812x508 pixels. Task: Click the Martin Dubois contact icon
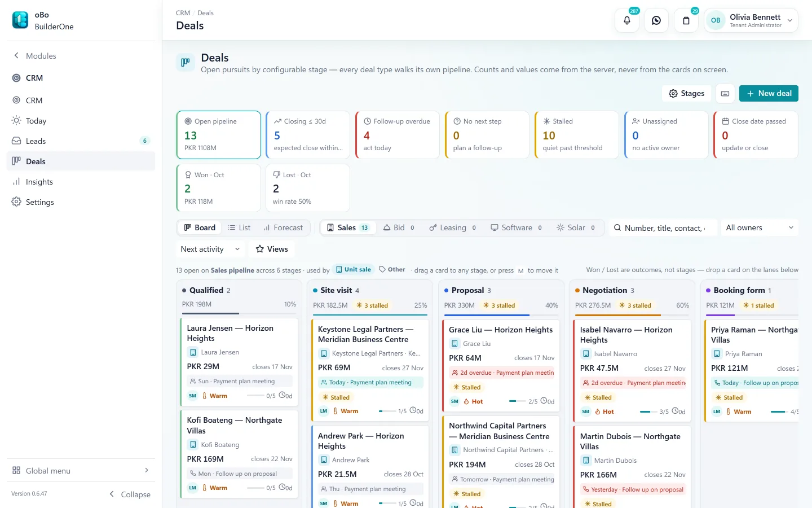point(586,461)
